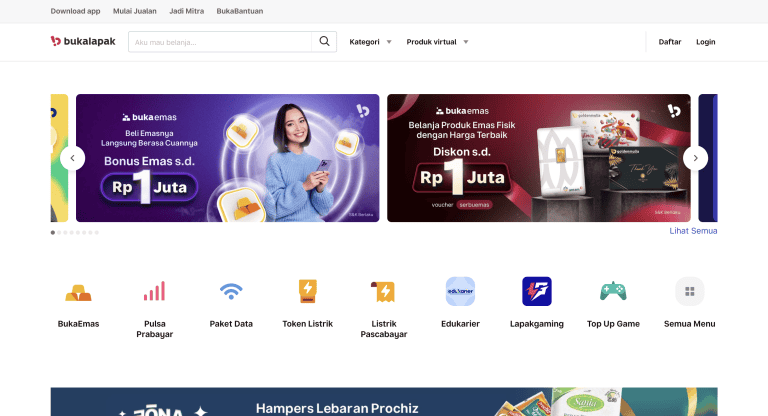The height and width of the screenshot is (416, 768).
Task: Select the Pulsa Prabayar signal bars icon
Action: (x=155, y=292)
